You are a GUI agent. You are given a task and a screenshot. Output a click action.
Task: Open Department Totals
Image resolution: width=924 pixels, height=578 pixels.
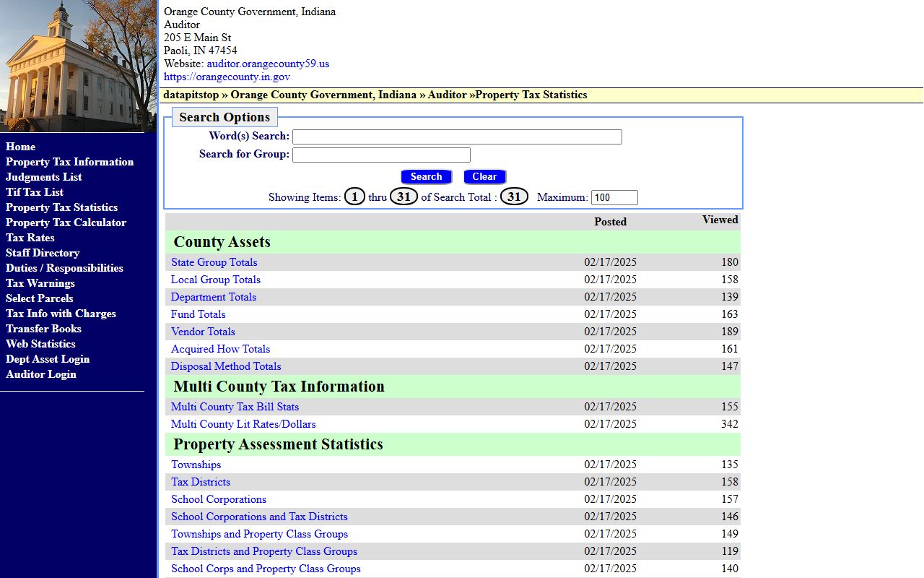pos(214,297)
